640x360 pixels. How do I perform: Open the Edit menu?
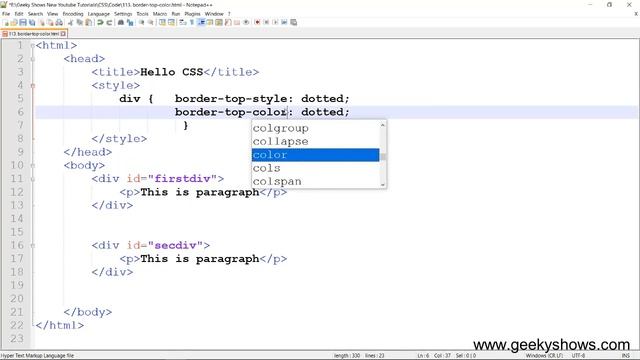click(x=19, y=14)
